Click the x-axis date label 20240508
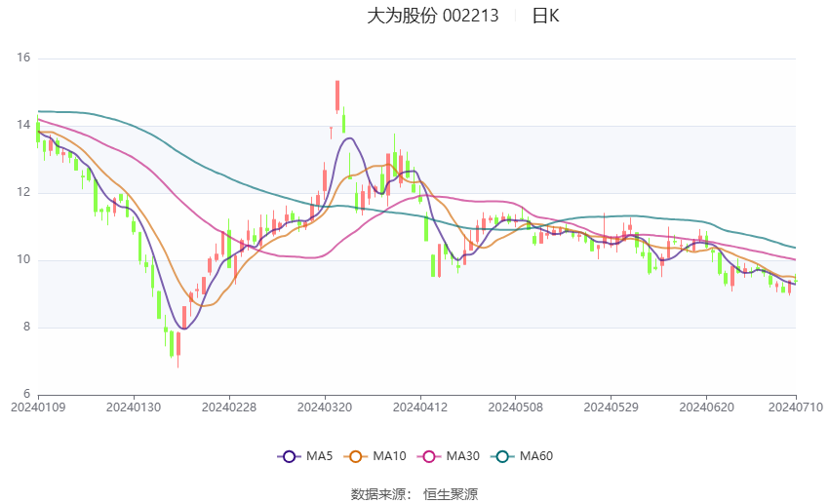 point(516,407)
